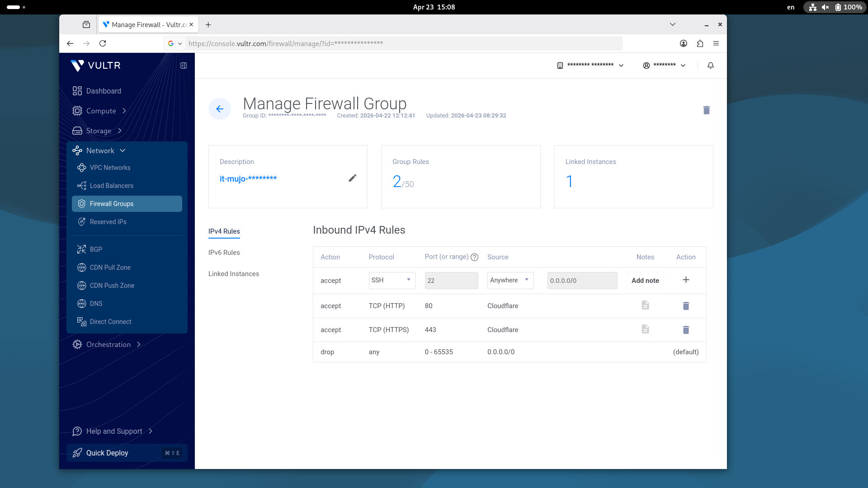Expand the Orchestration menu

pyautogui.click(x=106, y=344)
